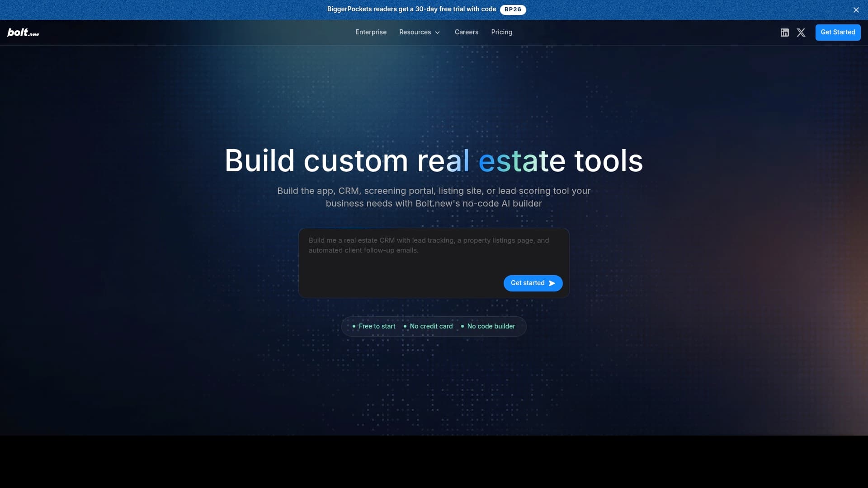Click the "Build custom real estate tools" headline

[434, 160]
